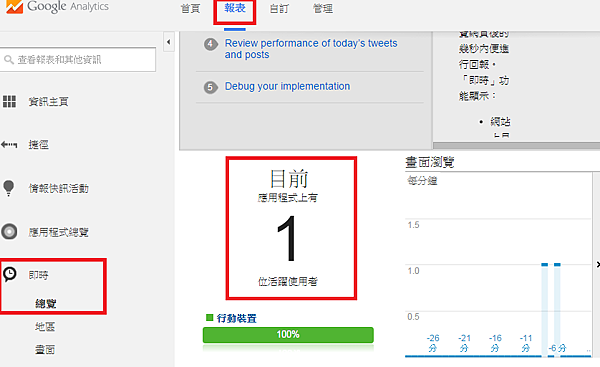600x367 pixels.
Task: Click the -16分 axis label
Action: point(495,343)
